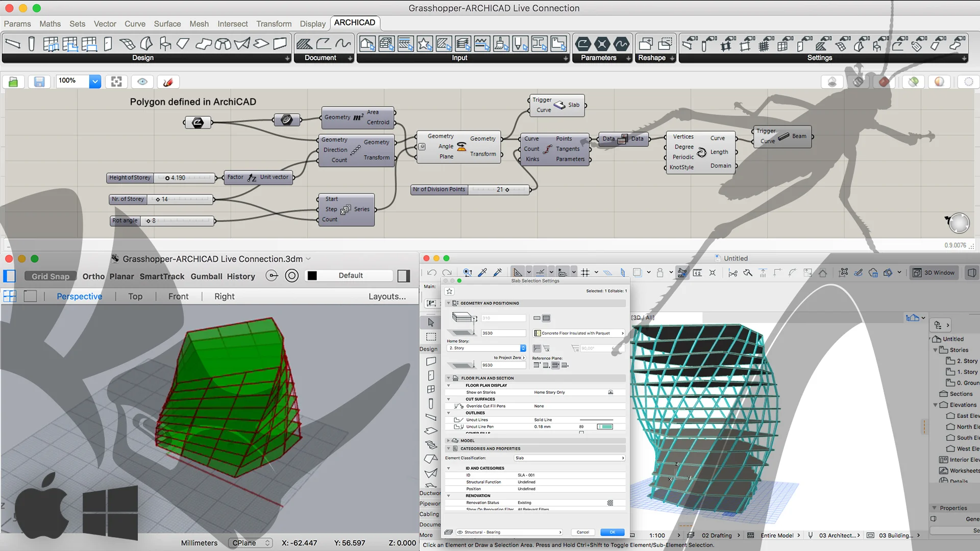This screenshot has width=980, height=551.
Task: Open Grasshopper file folder icon
Action: (13, 82)
